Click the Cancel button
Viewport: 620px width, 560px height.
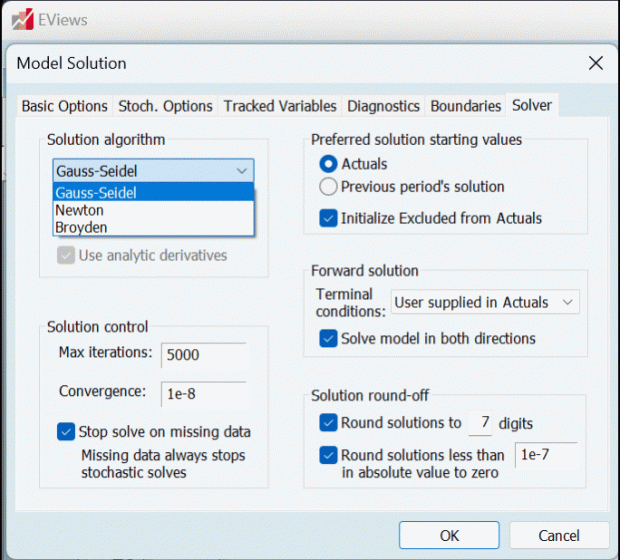(559, 536)
